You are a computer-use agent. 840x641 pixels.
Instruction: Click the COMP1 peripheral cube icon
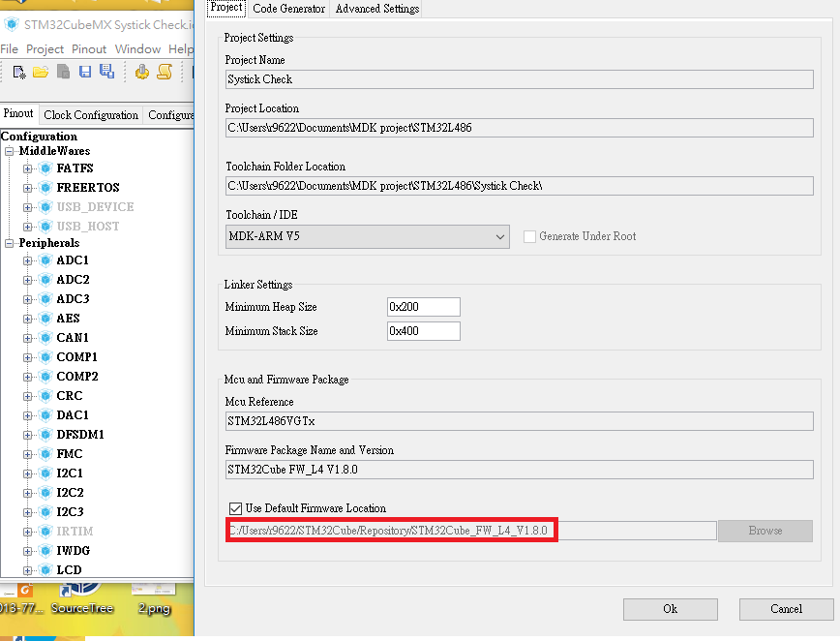tap(46, 357)
